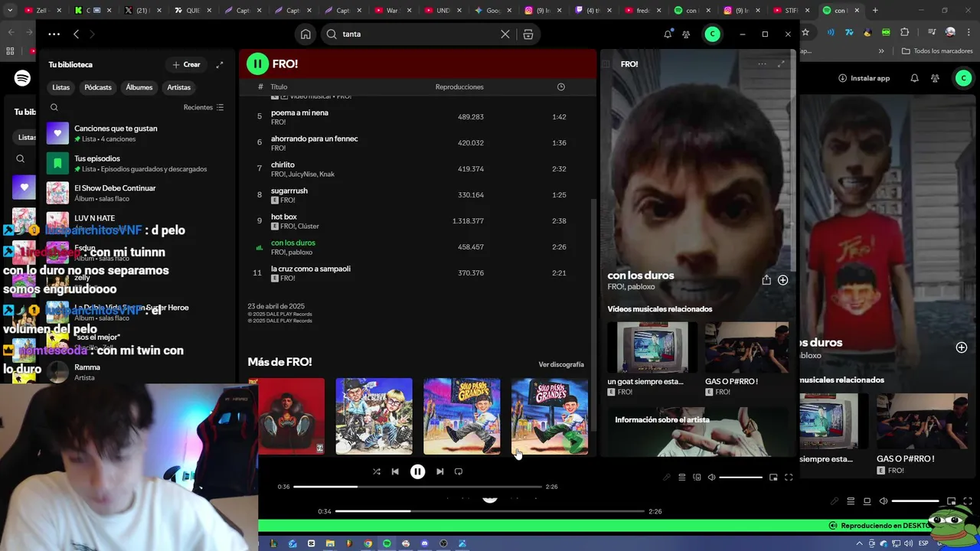Viewport: 980px width, 551px height.
Task: Pause playback with the center player button
Action: coord(417,471)
